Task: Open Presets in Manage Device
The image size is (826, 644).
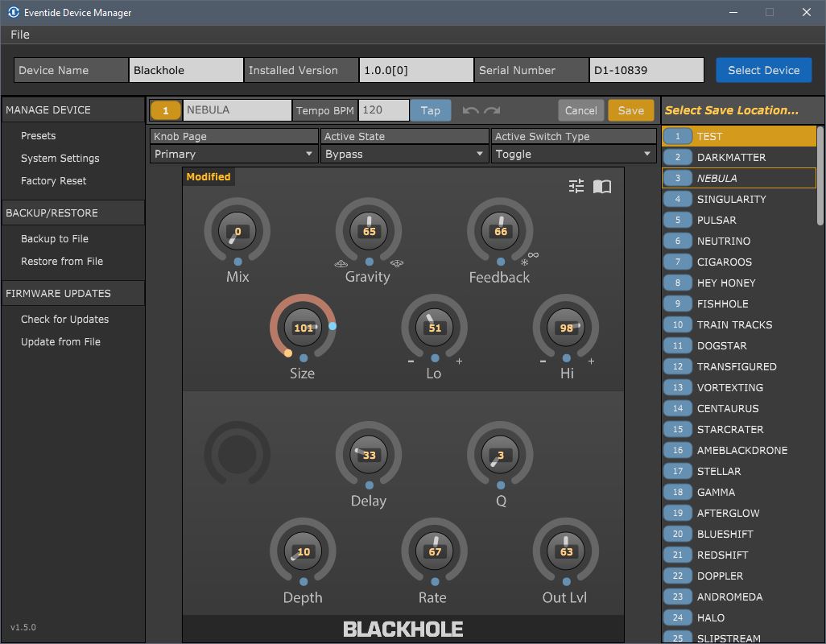Action: coord(39,136)
